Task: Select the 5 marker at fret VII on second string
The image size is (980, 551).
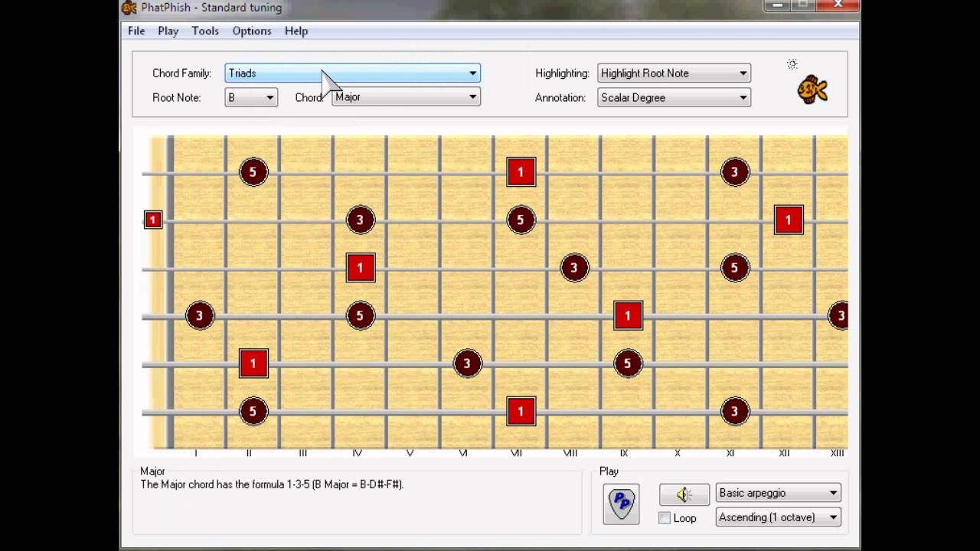Action: (521, 220)
